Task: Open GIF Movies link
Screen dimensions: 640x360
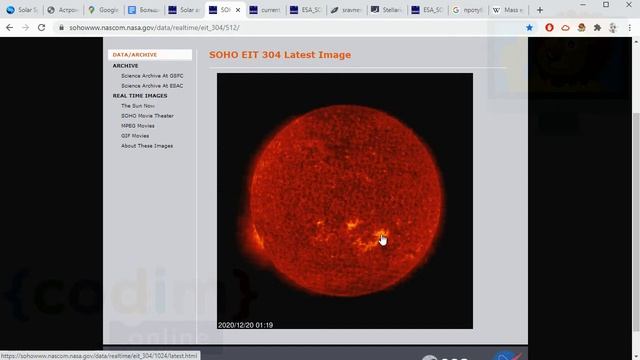Action: 135,136
